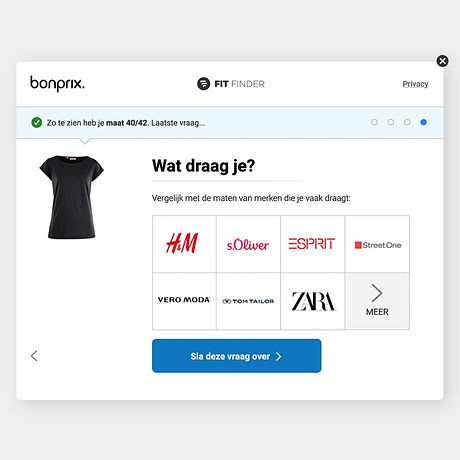The width and height of the screenshot is (460, 460).
Task: Expand more brands with MEER
Action: pos(377,301)
